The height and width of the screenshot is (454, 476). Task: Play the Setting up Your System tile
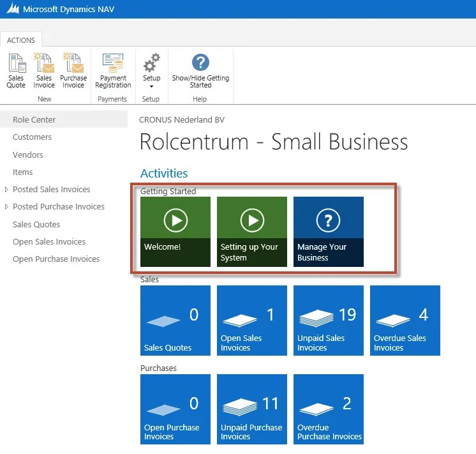point(251,232)
